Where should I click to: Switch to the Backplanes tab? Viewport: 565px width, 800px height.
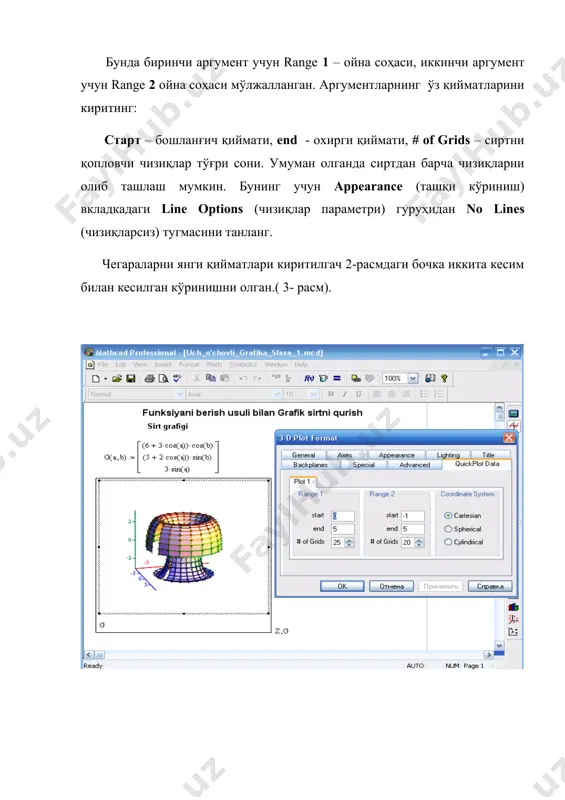(310, 465)
